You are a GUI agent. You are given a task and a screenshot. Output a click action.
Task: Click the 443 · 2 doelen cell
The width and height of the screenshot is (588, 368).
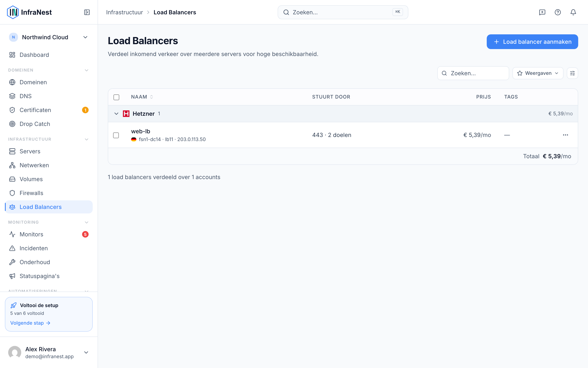(x=332, y=135)
